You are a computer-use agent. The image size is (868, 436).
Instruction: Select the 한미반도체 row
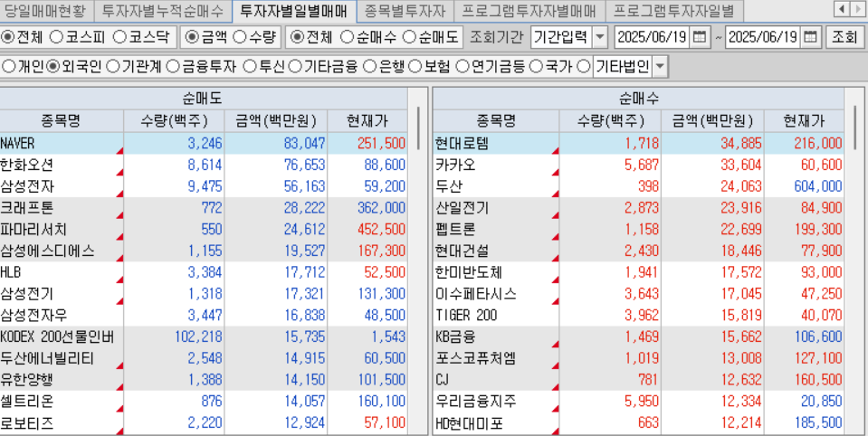tap(638, 273)
